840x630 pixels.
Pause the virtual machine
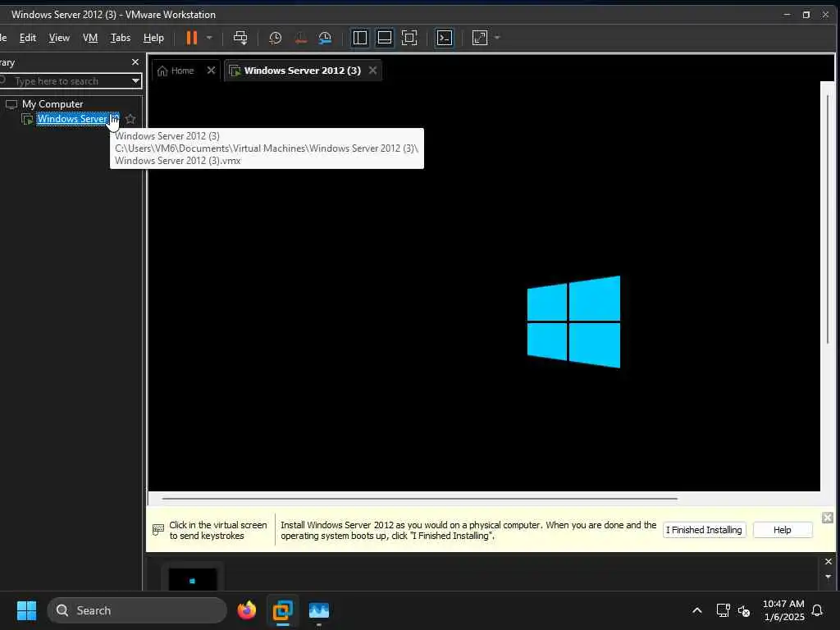[191, 38]
